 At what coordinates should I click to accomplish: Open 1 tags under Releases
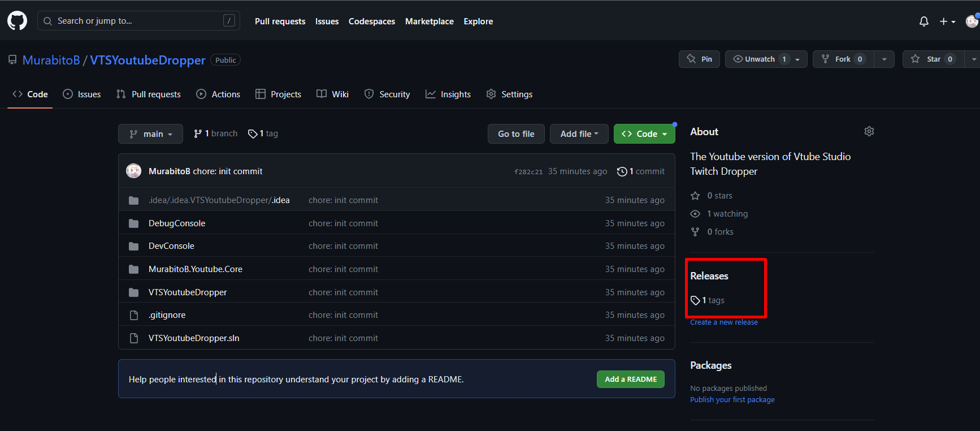pyautogui.click(x=708, y=300)
